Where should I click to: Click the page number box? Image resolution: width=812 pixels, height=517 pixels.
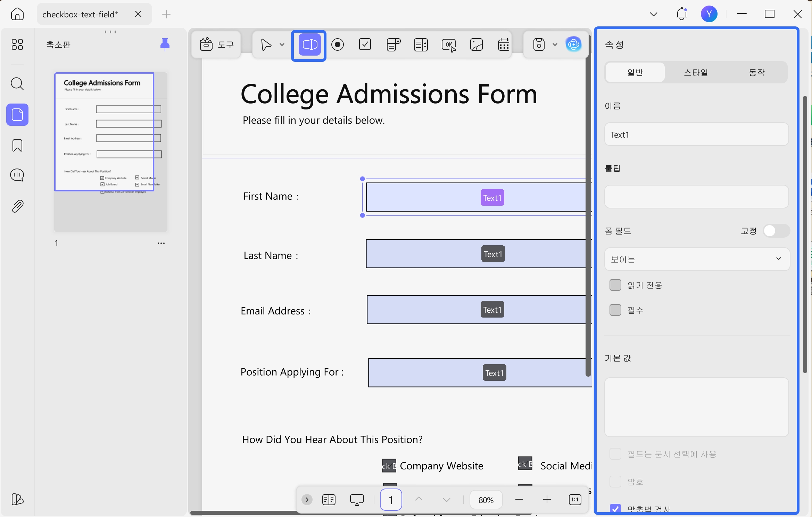coord(391,500)
